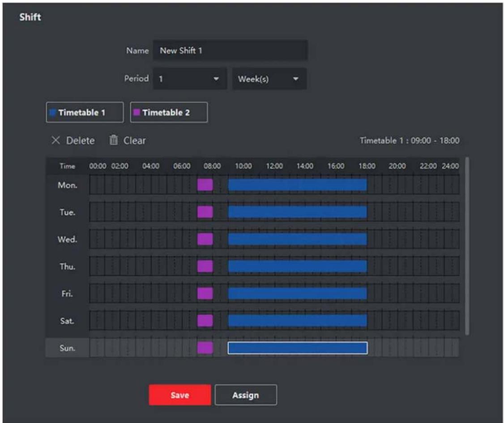The width and height of the screenshot is (504, 423).
Task: Select Monday's purple timetable block
Action: (205, 185)
